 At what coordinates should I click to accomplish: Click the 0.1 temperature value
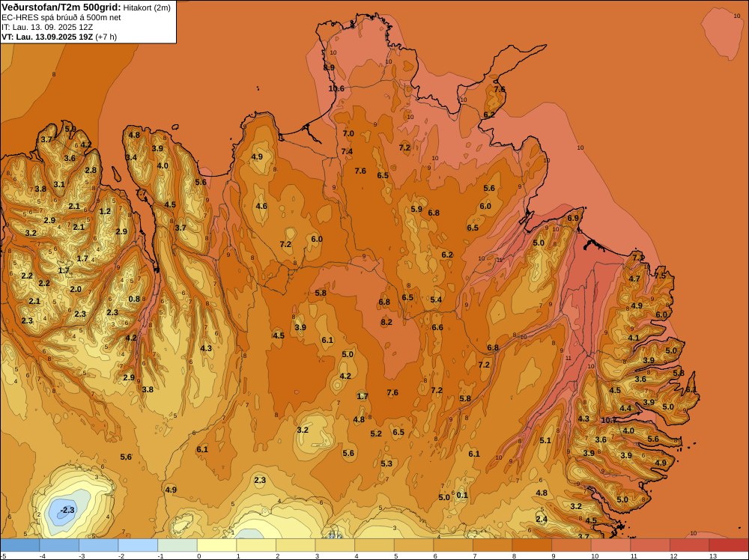tap(462, 495)
